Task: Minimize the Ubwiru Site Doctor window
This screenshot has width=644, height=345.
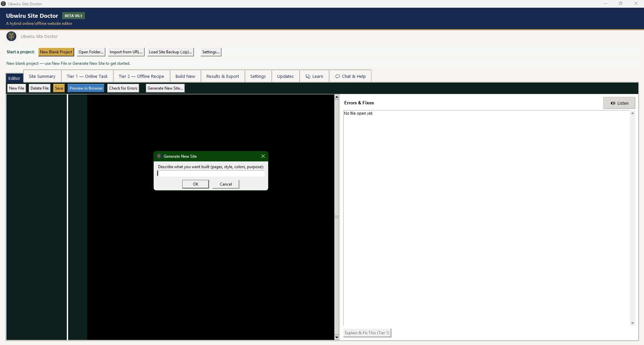Action: (x=605, y=4)
